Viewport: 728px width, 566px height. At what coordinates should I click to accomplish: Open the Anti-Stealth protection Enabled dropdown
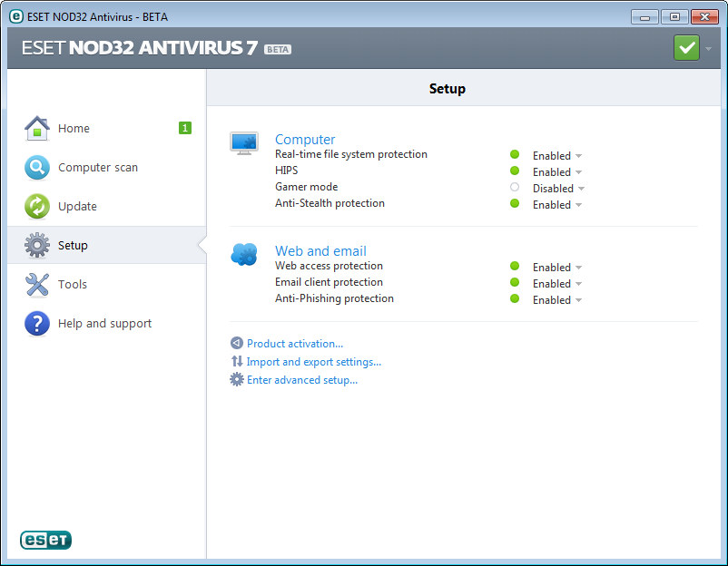557,205
